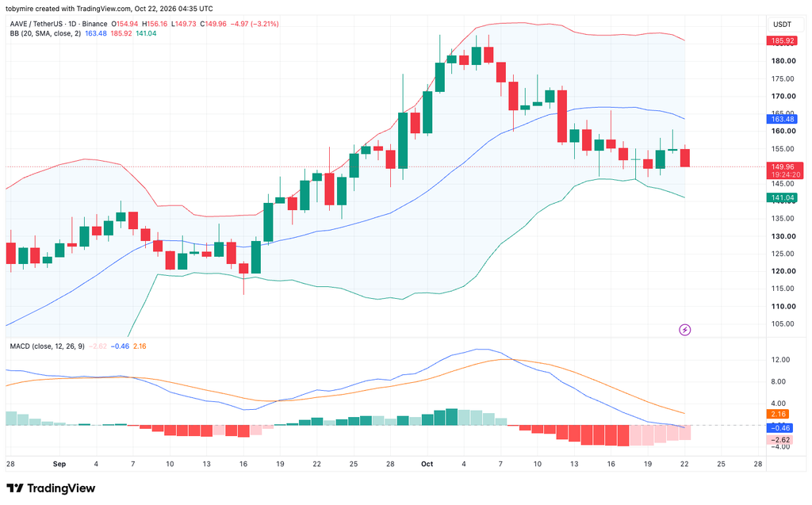Click the blue -0.46 MACD value label
Image resolution: width=812 pixels, height=505 pixels.
(780, 428)
